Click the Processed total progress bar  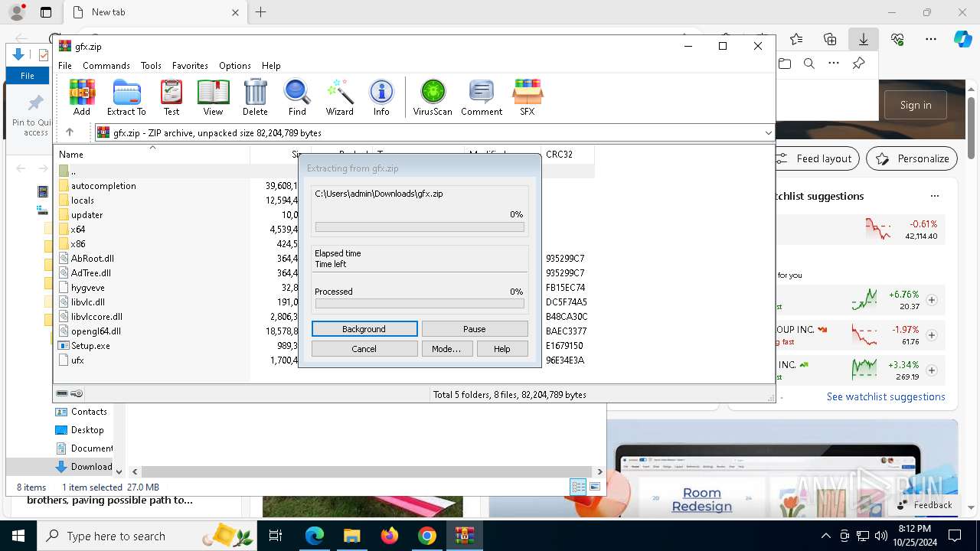420,304
